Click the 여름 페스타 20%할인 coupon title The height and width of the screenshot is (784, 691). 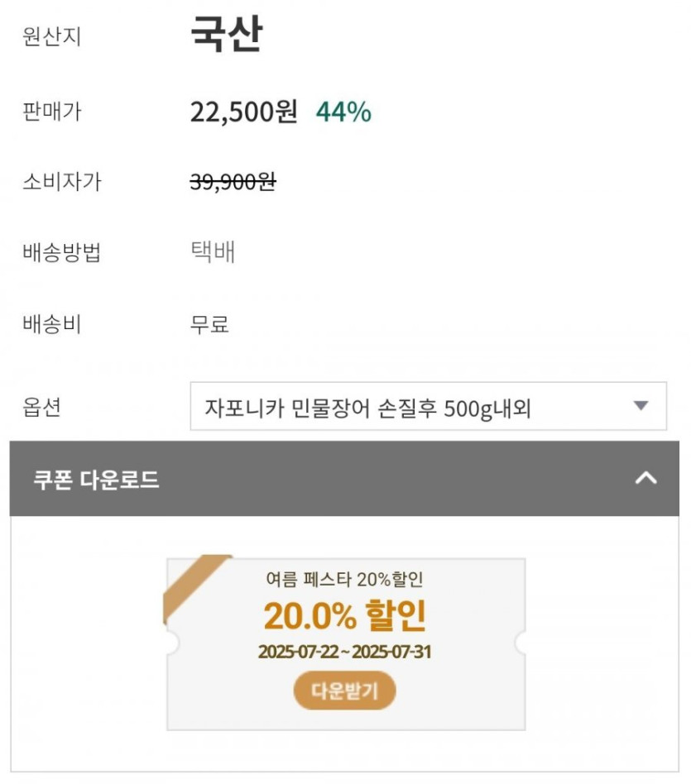pos(344,580)
